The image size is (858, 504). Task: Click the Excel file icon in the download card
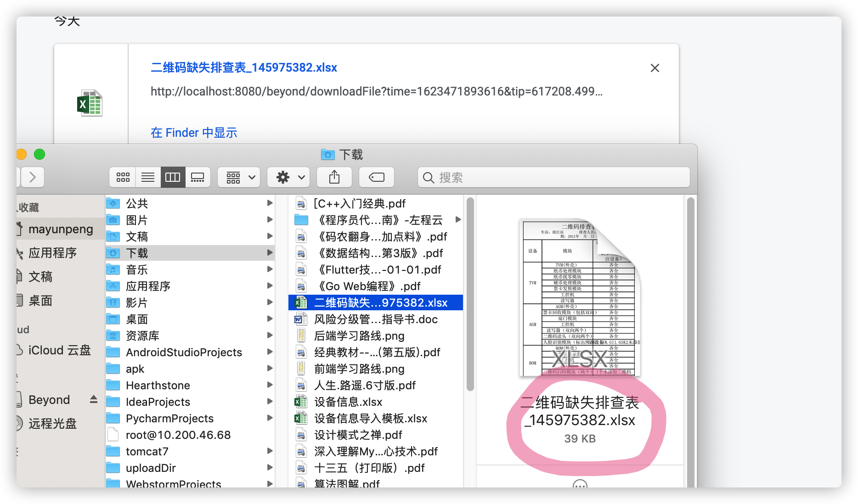90,103
